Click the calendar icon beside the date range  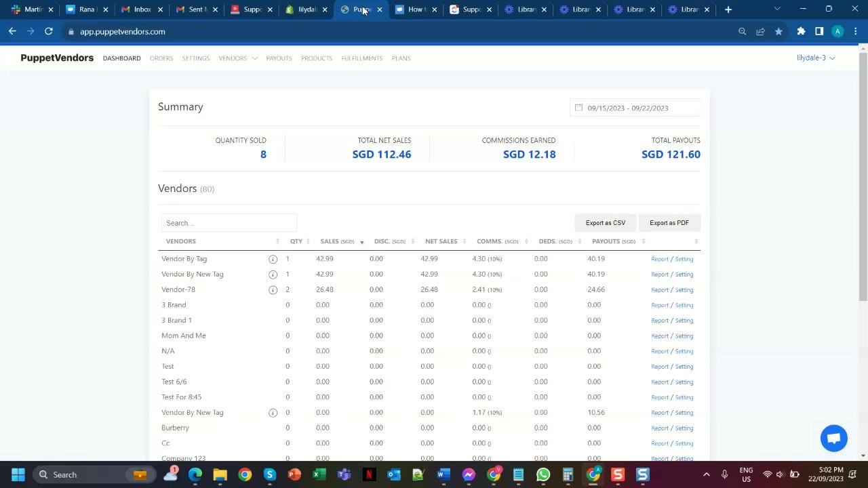[x=578, y=108]
